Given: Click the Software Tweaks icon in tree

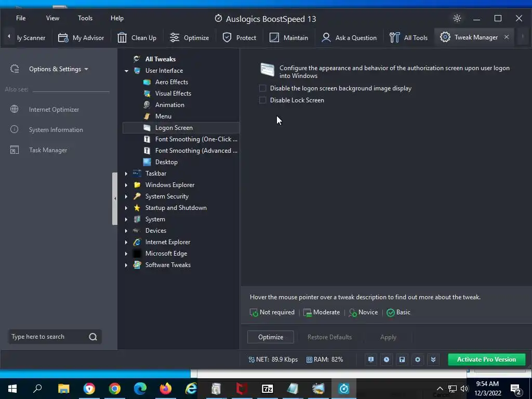Looking at the screenshot, I should (x=137, y=264).
